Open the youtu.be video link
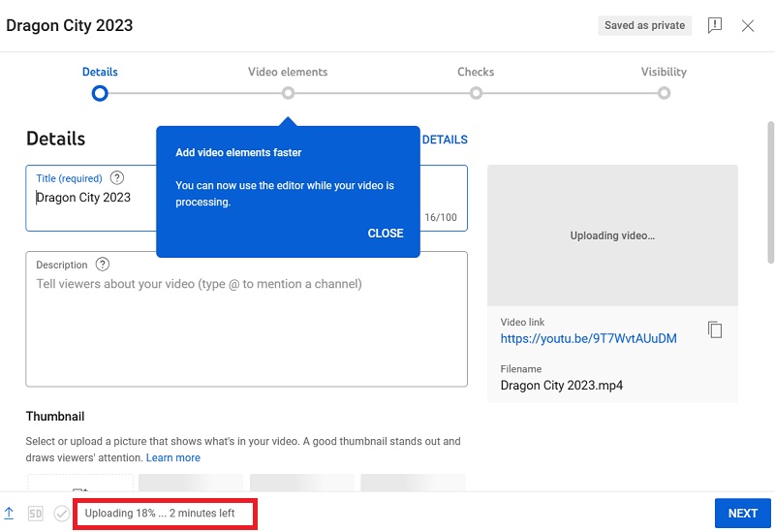 coord(588,339)
